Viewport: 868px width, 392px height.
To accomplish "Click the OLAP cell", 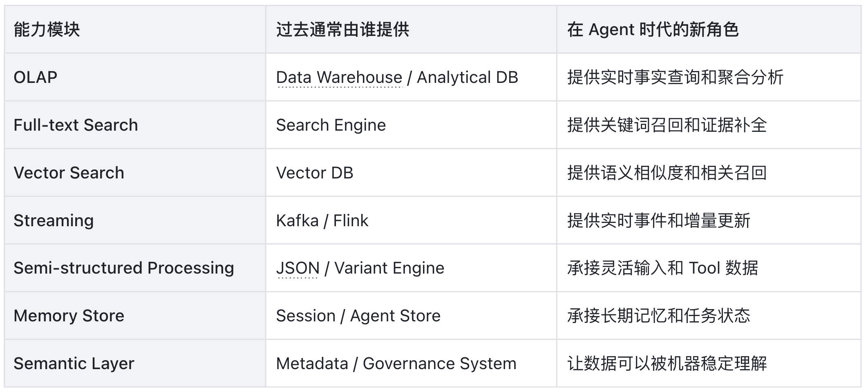I will pyautogui.click(x=135, y=77).
